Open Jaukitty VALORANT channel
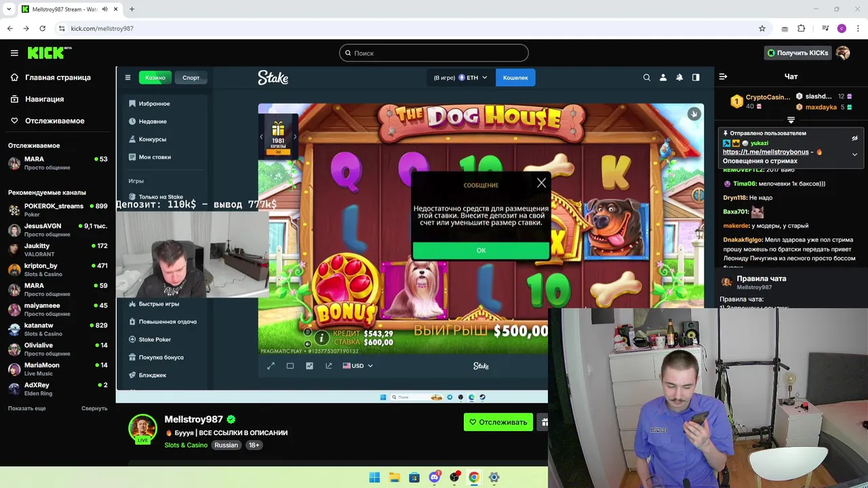 click(58, 249)
